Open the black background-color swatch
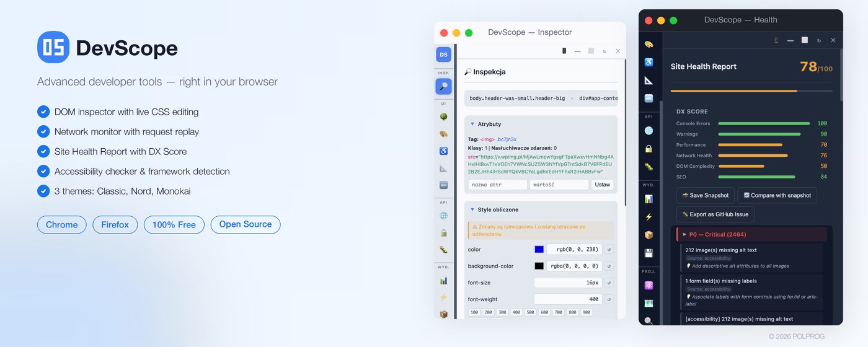868x347 pixels. point(539,266)
